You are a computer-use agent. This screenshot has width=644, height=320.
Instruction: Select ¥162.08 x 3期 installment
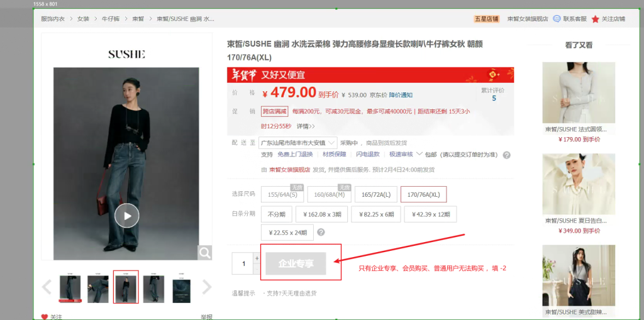pyautogui.click(x=322, y=214)
